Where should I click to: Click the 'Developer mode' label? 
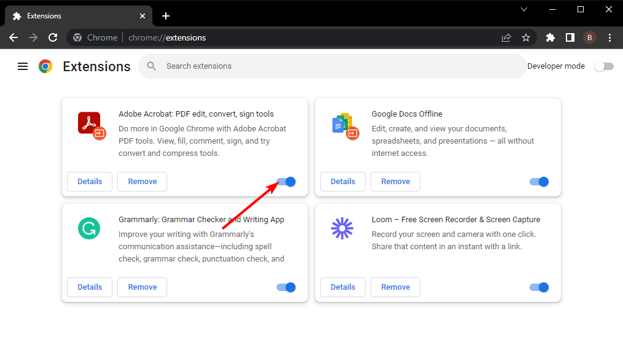pyautogui.click(x=556, y=66)
